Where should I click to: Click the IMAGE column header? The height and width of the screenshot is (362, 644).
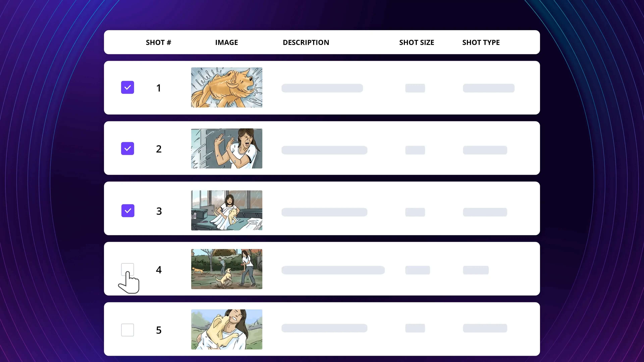(x=227, y=42)
